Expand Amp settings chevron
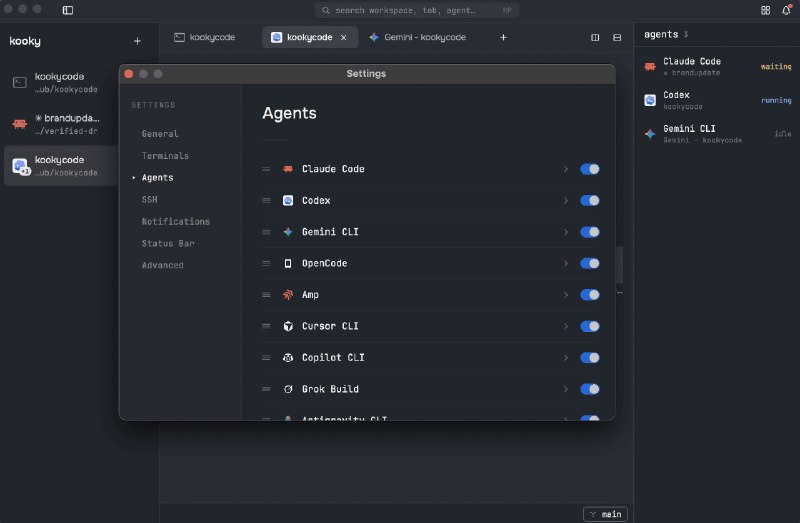Viewport: 800px width, 523px height. pyautogui.click(x=565, y=295)
